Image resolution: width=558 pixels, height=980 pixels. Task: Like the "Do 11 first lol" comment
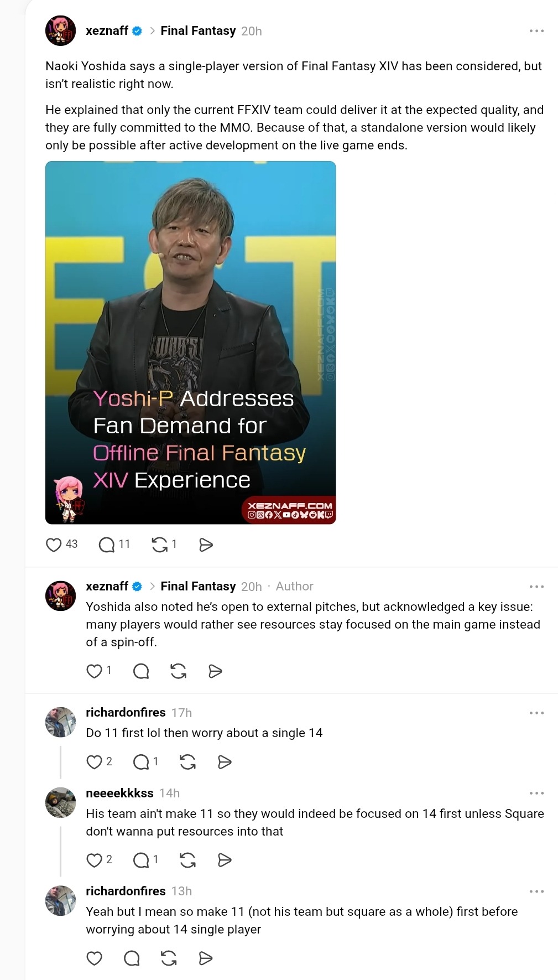(x=95, y=762)
